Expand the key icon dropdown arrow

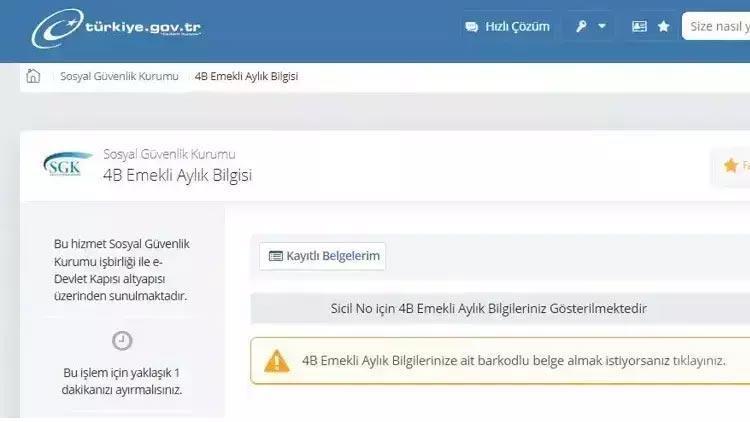[x=602, y=26]
